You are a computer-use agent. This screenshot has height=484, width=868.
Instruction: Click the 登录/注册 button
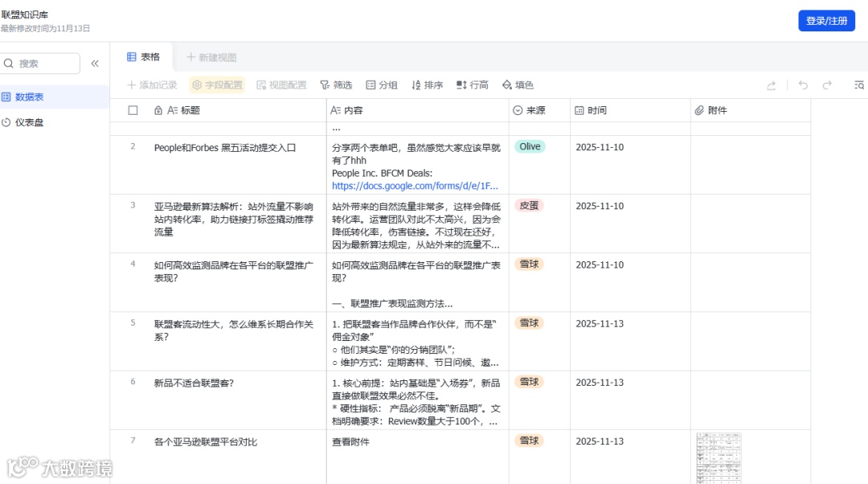tap(826, 21)
